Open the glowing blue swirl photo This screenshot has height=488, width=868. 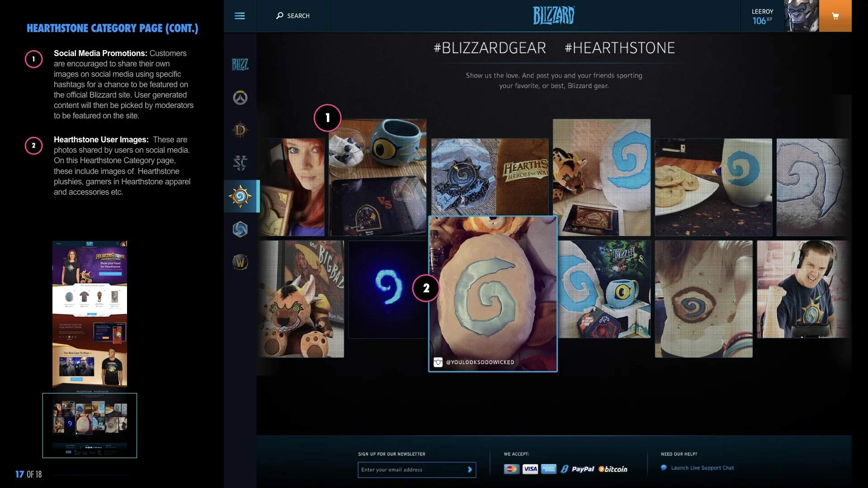click(387, 289)
